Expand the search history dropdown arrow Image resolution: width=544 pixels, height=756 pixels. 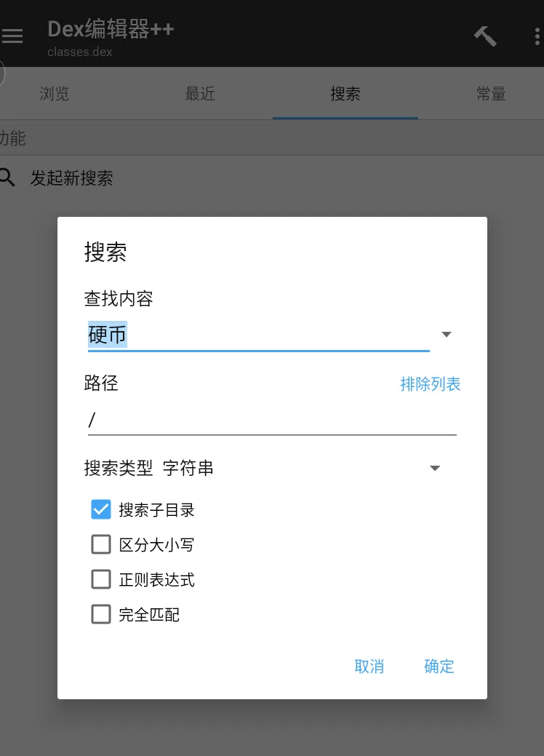[447, 335]
